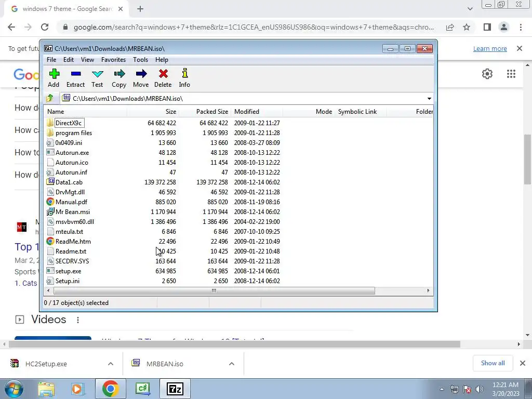This screenshot has height=399, width=532.
Task: Select the Setup.ini file
Action: [x=68, y=281]
